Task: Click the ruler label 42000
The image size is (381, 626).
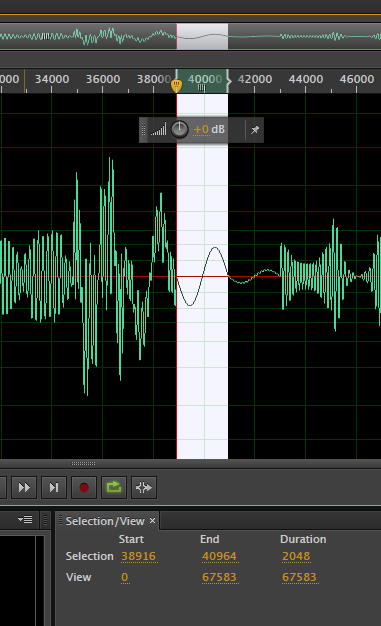Action: click(255, 79)
